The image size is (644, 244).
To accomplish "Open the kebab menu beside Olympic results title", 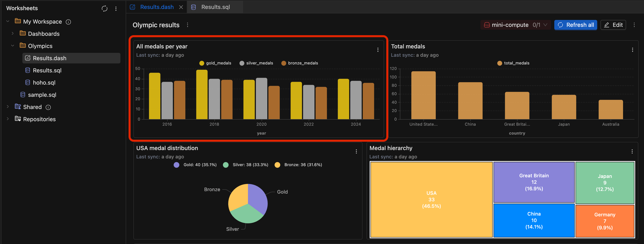I will point(188,25).
